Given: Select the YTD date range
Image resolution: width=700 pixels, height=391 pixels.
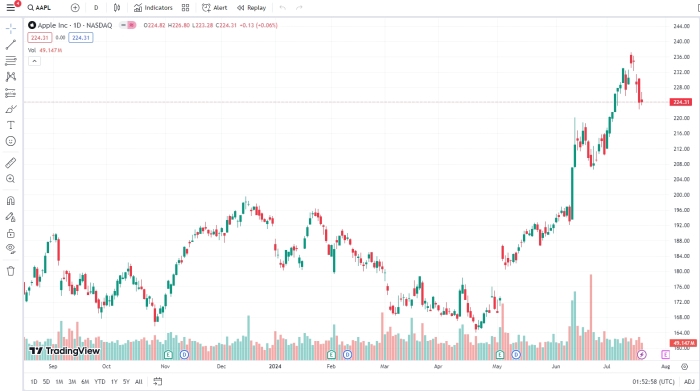Looking at the screenshot, I should [x=100, y=382].
